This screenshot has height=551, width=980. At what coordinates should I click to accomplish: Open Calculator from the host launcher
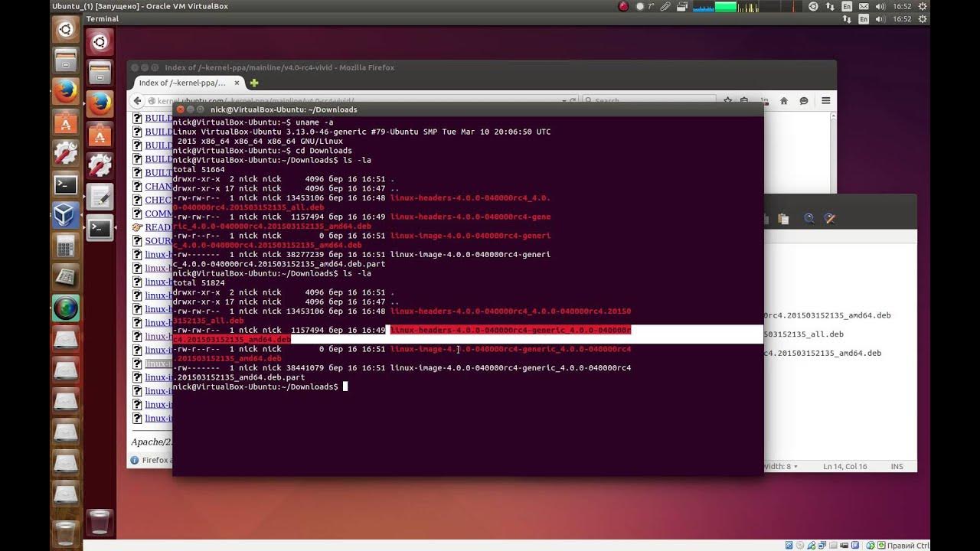(66, 245)
